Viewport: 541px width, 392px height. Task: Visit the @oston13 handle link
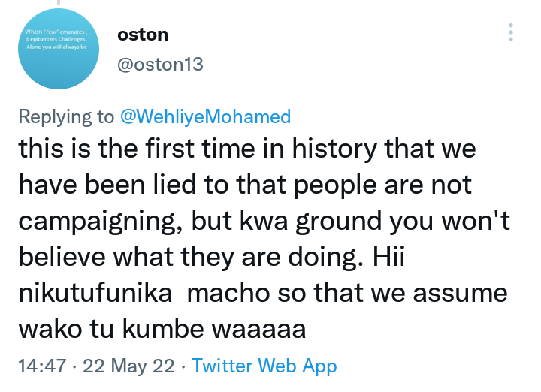tap(161, 65)
